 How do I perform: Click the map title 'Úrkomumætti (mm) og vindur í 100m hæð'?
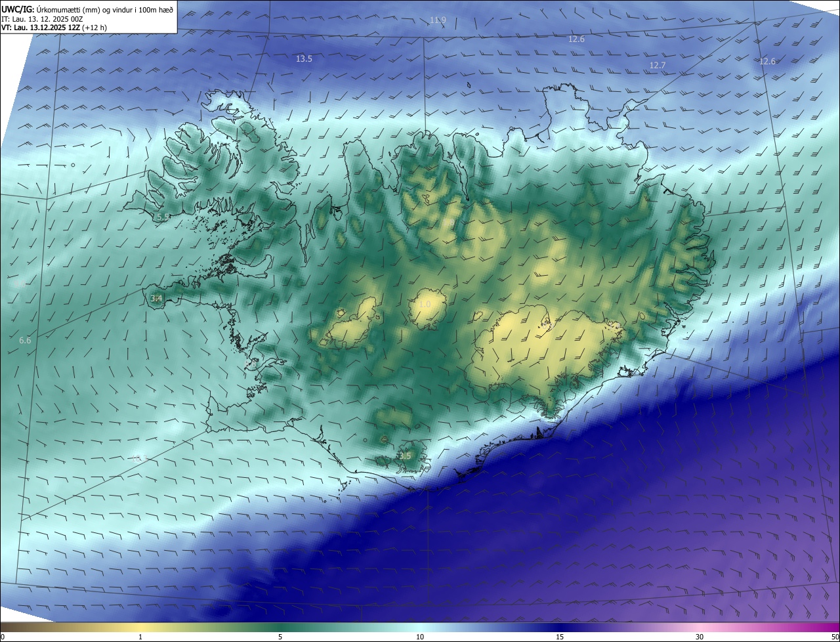point(104,9)
